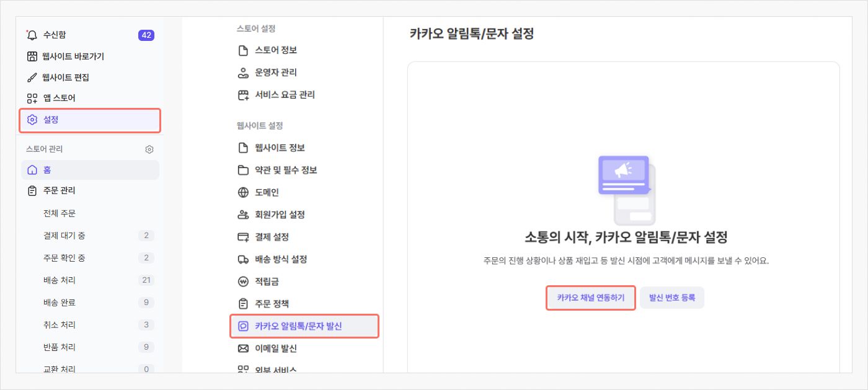Click the 카카오 채널 연동하기 button
This screenshot has height=390, width=868.
(590, 298)
